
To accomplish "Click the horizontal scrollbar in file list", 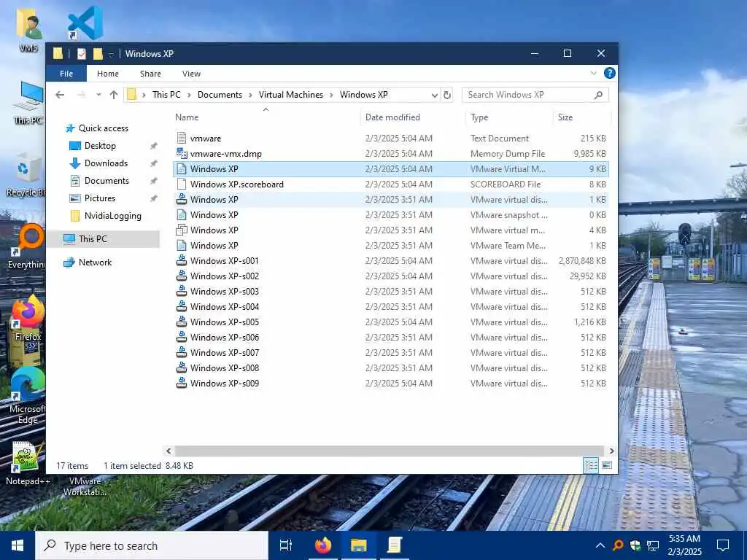I will (390, 451).
